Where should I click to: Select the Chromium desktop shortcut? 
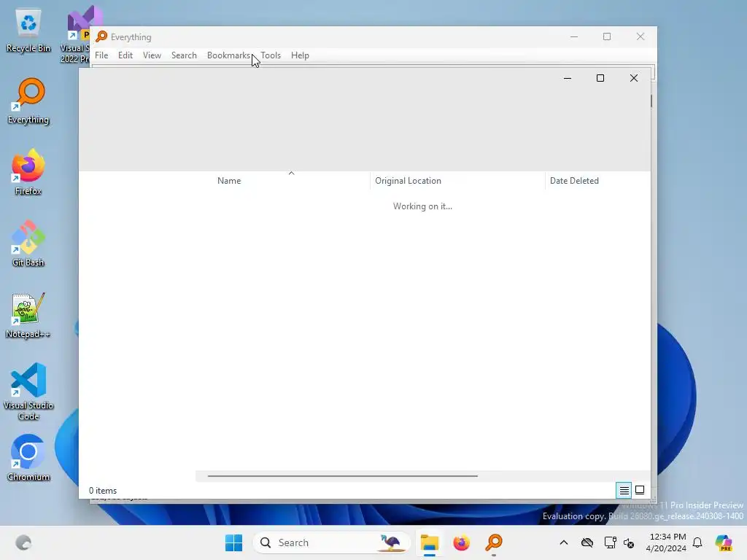click(28, 458)
